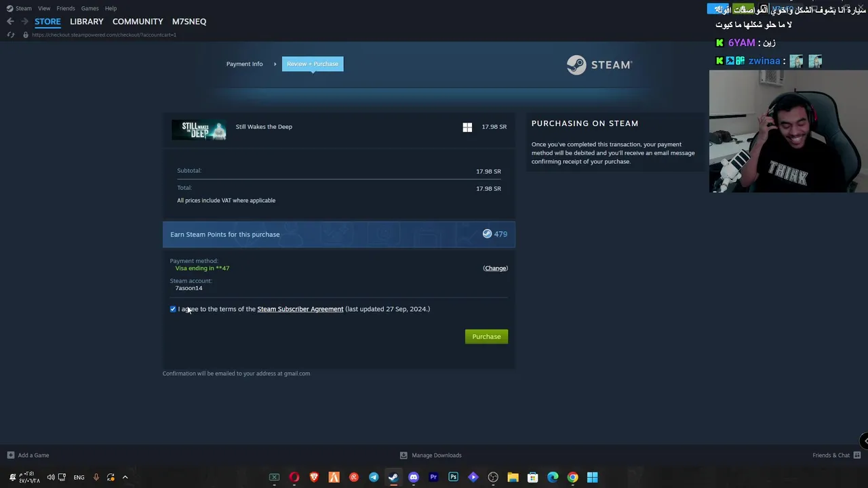Click Add a Game at the bottom left
868x488 pixels.
(x=33, y=455)
